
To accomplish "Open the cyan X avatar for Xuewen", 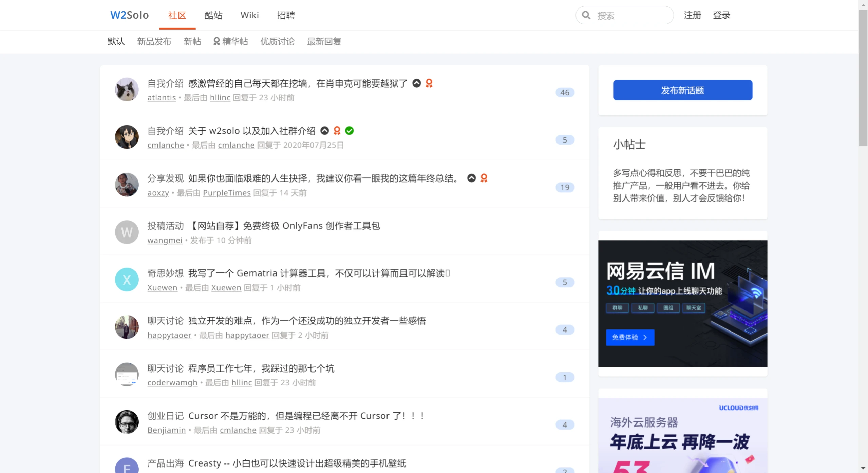I will tap(127, 280).
